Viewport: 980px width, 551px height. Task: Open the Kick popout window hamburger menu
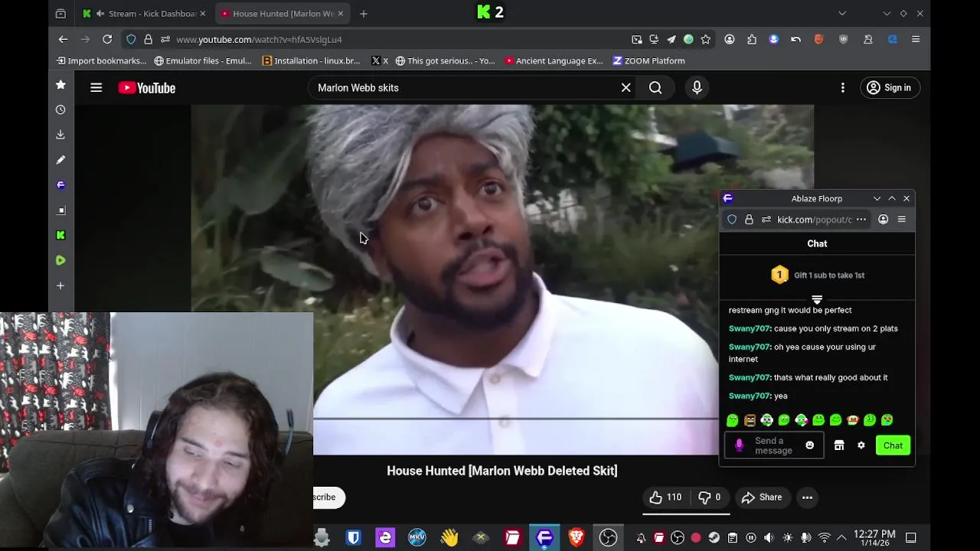click(901, 220)
